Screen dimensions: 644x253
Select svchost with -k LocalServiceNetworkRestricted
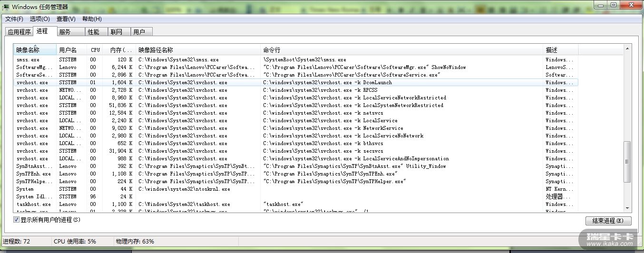pyautogui.click(x=295, y=98)
